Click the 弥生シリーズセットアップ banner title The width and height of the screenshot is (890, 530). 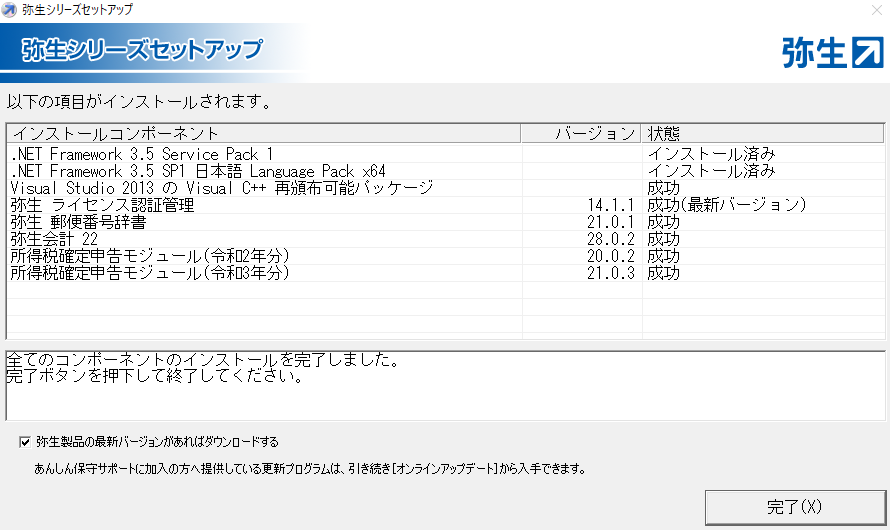point(142,50)
